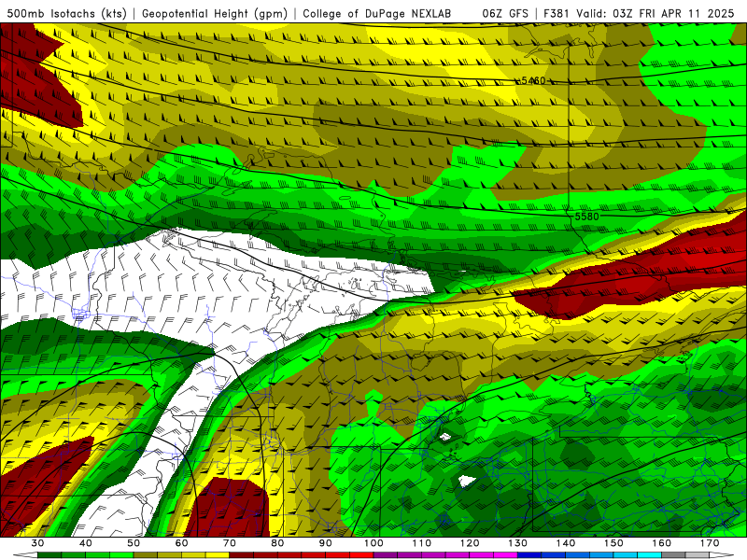Click the dark blue colorbar swatch at 130

(x=529, y=555)
